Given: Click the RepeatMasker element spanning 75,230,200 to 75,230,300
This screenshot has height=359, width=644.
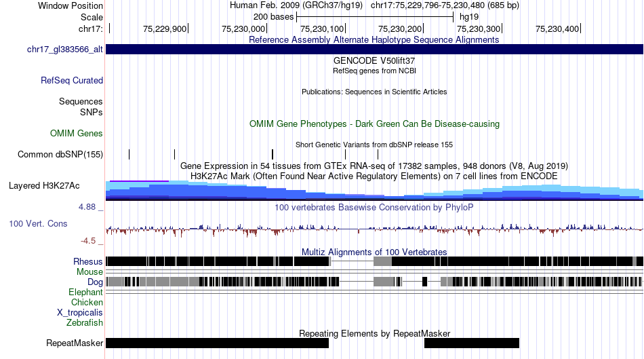Looking at the screenshot, I should click(x=472, y=343).
